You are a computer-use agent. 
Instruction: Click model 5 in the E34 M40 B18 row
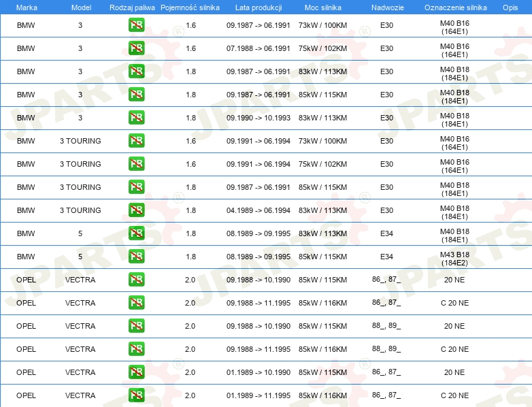(x=80, y=233)
